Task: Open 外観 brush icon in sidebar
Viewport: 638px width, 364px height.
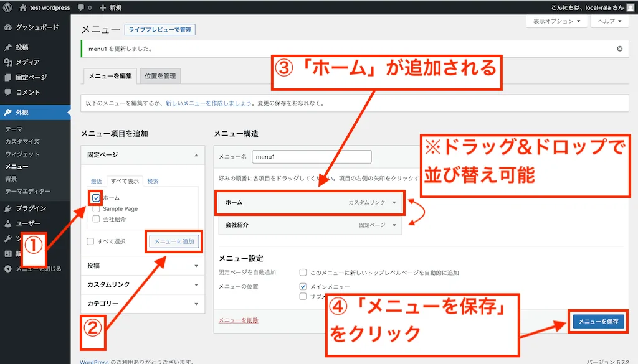Action: point(7,112)
